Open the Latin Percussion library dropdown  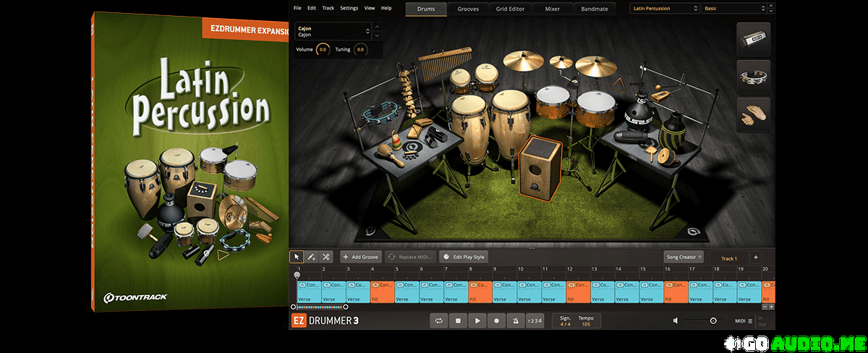click(x=663, y=9)
